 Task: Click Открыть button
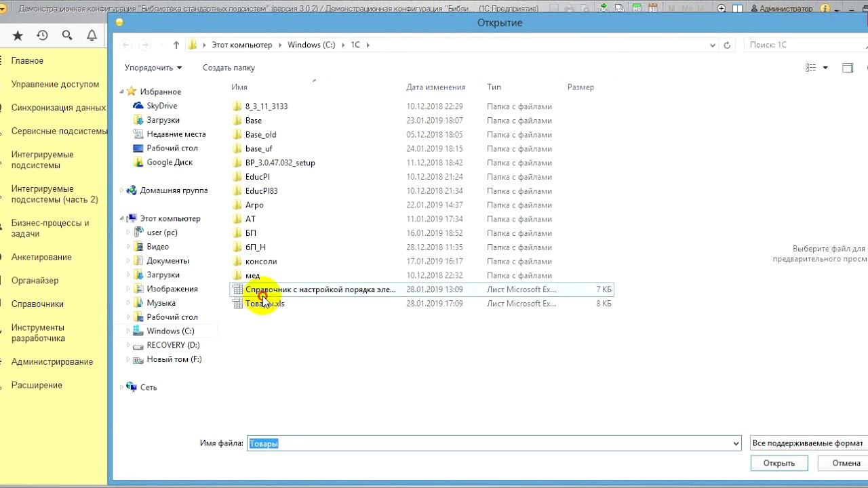pyautogui.click(x=779, y=463)
